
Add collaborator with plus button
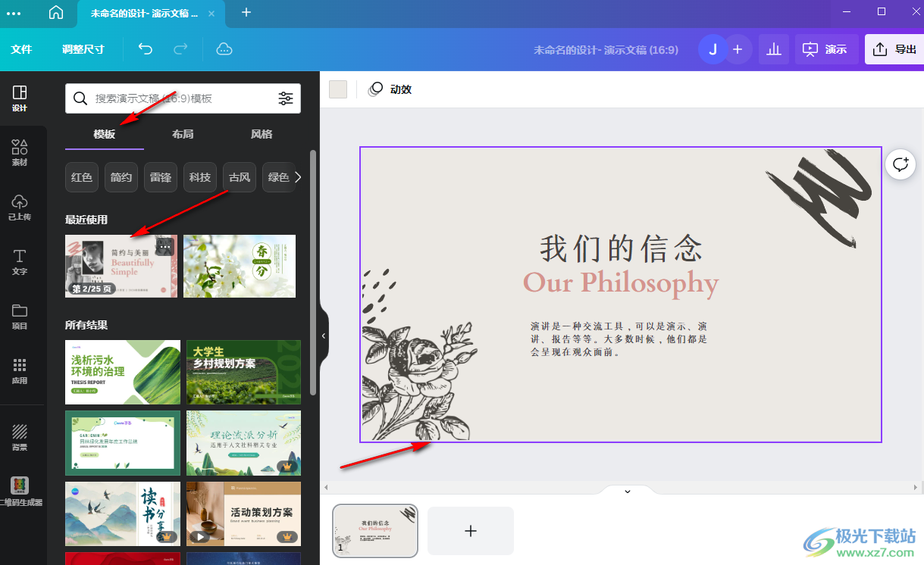(x=738, y=49)
